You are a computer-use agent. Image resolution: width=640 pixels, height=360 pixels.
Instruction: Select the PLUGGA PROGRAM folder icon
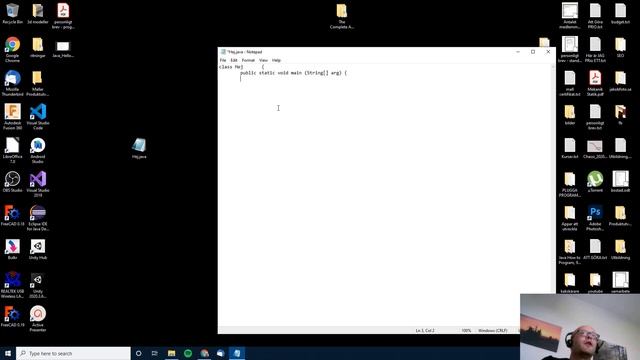[570, 184]
